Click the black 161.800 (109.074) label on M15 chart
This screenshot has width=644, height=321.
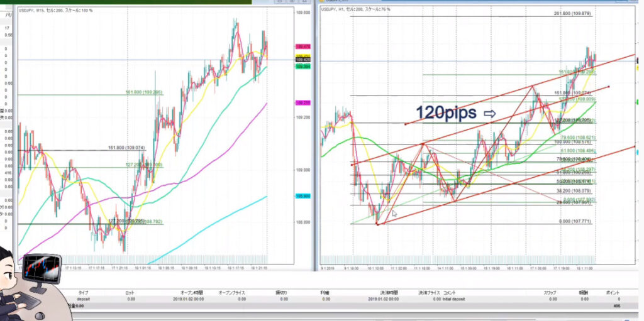127,148
